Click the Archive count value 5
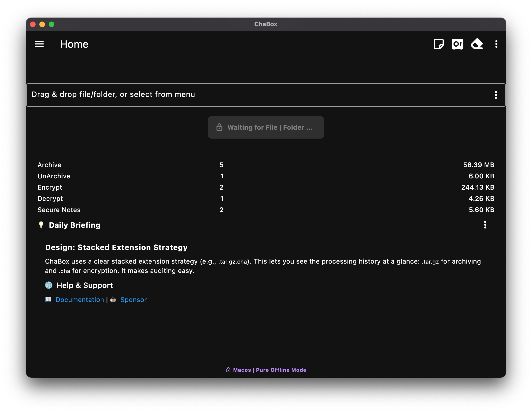Screen dimensions: 532x412 222,165
